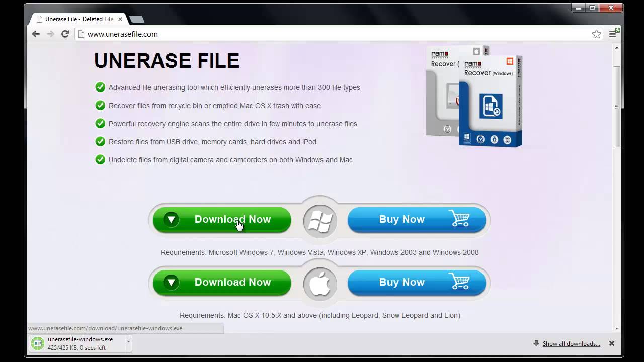Image resolution: width=644 pixels, height=362 pixels.
Task: Select the Unerase File browser tab
Action: point(78,19)
